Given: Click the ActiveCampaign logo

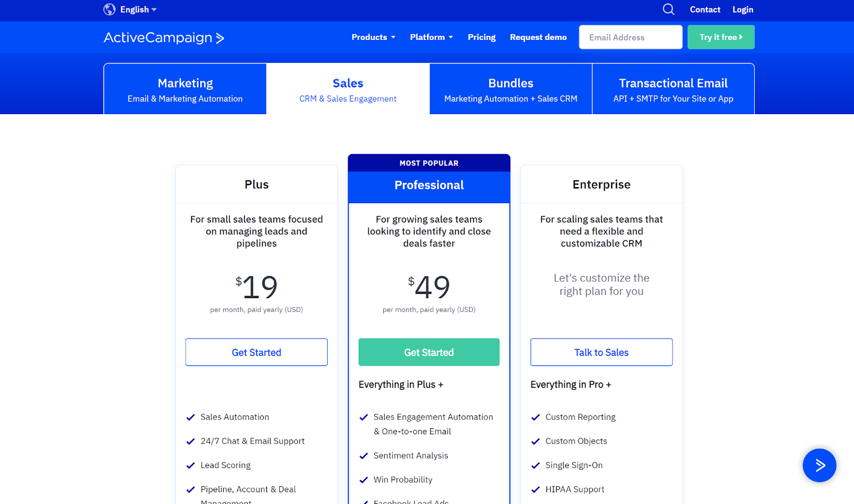Looking at the screenshot, I should click(164, 37).
